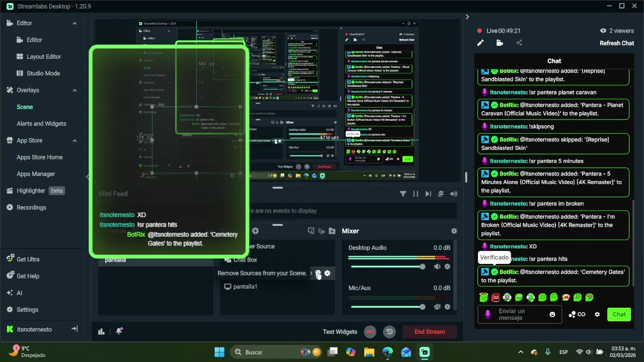Unmute the Mic/Aux speaker icon
This screenshot has height=362, width=644.
pos(437,307)
